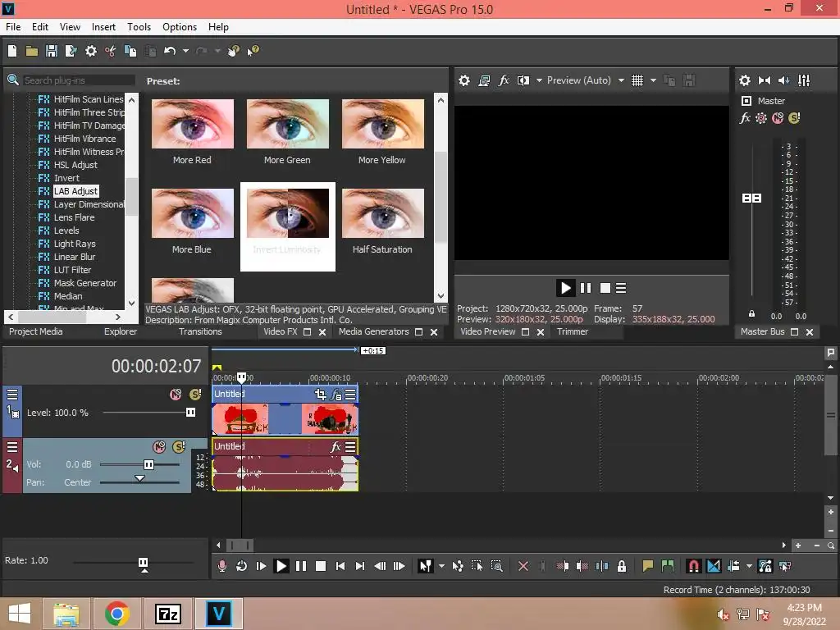840x630 pixels.
Task: Open Master Bus audio properties gear
Action: [x=745, y=80]
